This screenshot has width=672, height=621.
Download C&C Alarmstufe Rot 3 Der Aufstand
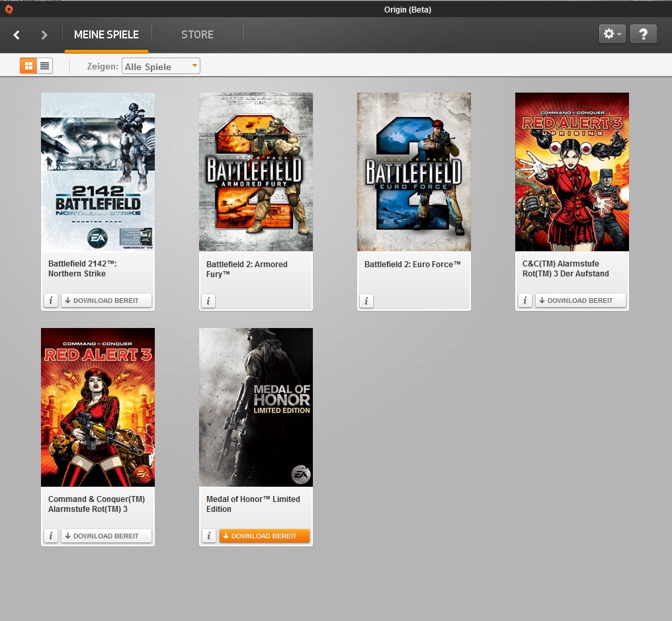click(x=580, y=300)
